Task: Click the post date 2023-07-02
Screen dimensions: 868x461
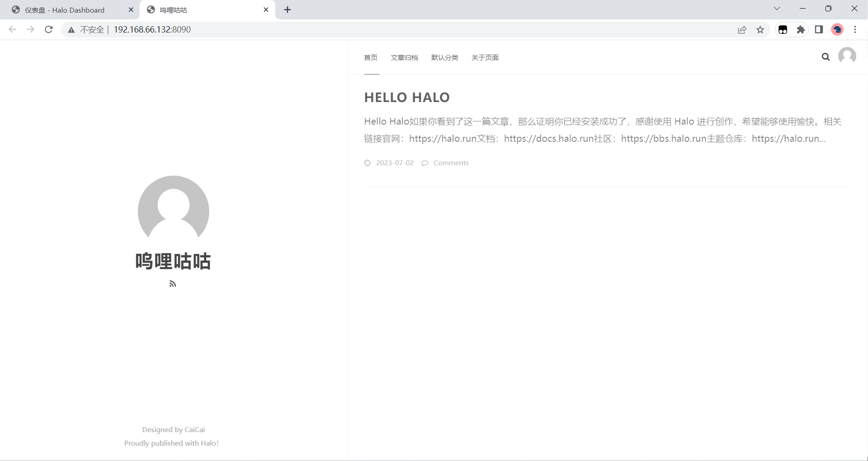Action: coord(394,163)
